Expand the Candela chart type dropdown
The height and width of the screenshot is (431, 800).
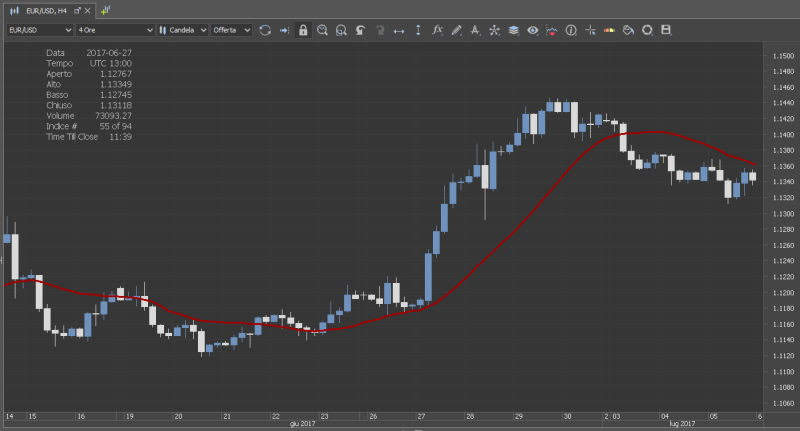(183, 30)
